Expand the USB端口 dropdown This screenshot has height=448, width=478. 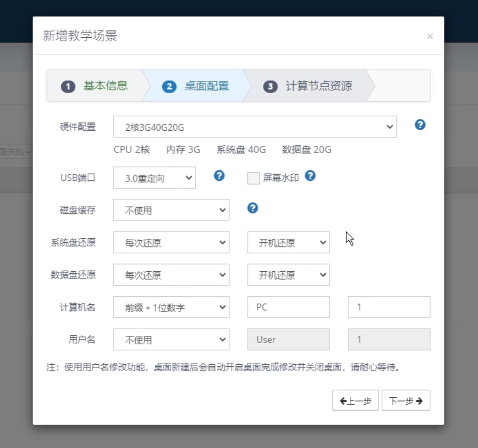click(154, 178)
